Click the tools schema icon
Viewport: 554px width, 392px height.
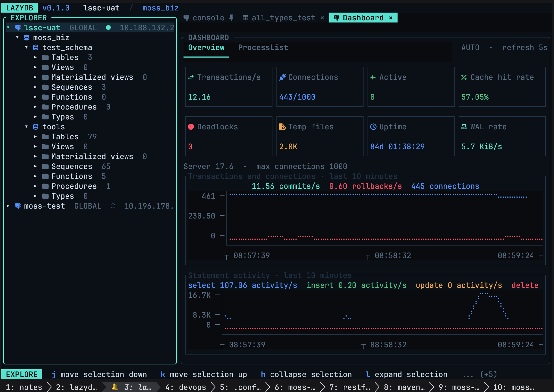[36, 127]
